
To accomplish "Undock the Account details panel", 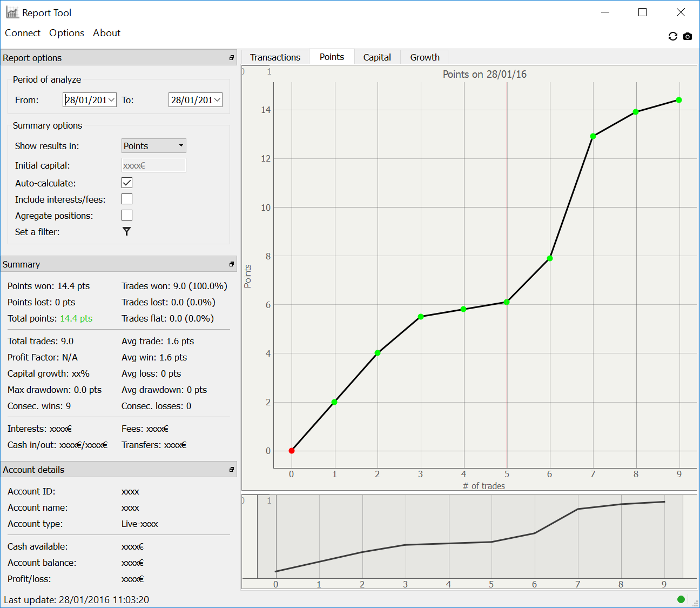I will (232, 470).
